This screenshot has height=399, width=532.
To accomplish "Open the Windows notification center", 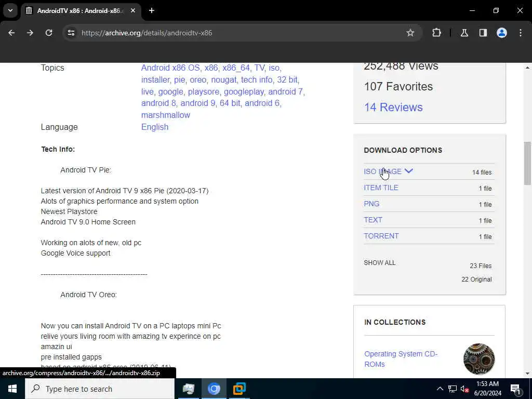I will pyautogui.click(x=515, y=389).
